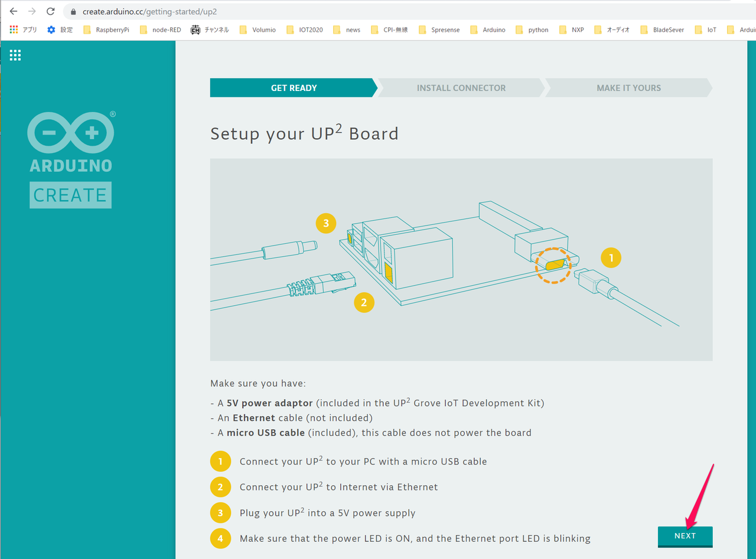Open the Arduino Create apps grid menu

tap(15, 55)
